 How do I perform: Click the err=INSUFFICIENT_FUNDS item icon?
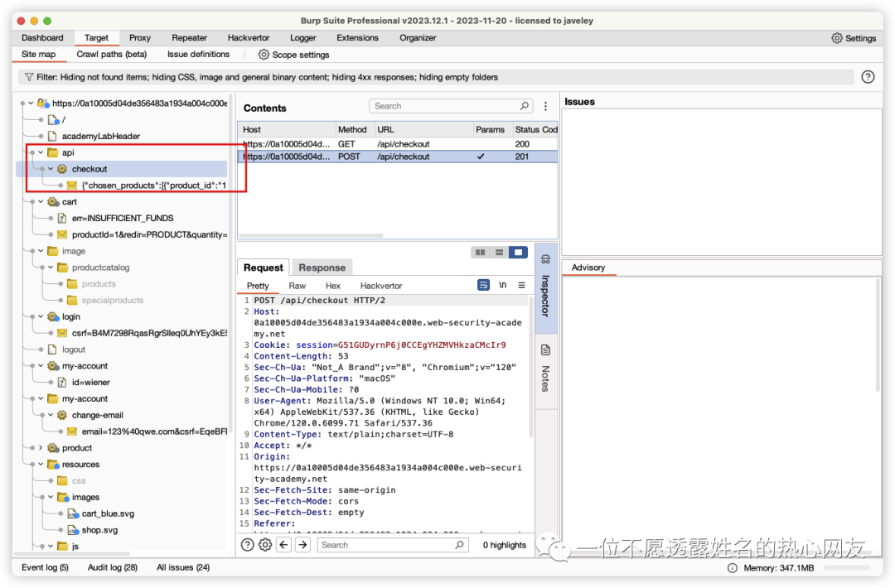click(62, 218)
